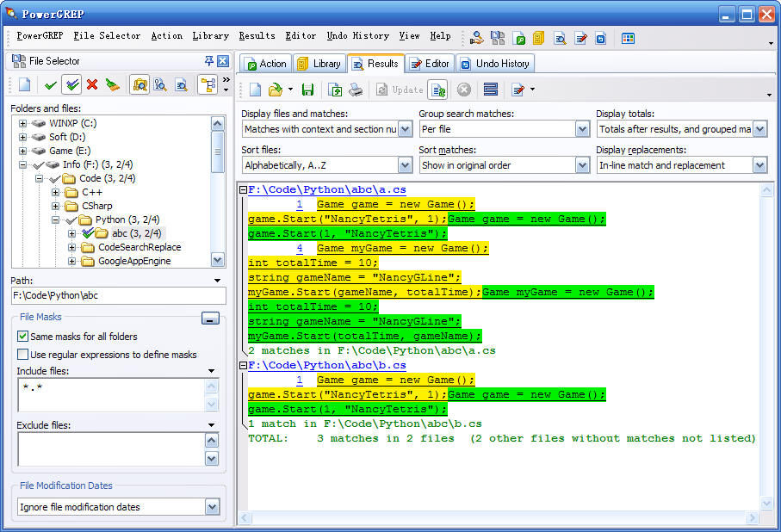Click the folder tree view icon
The image size is (781, 532).
[207, 84]
